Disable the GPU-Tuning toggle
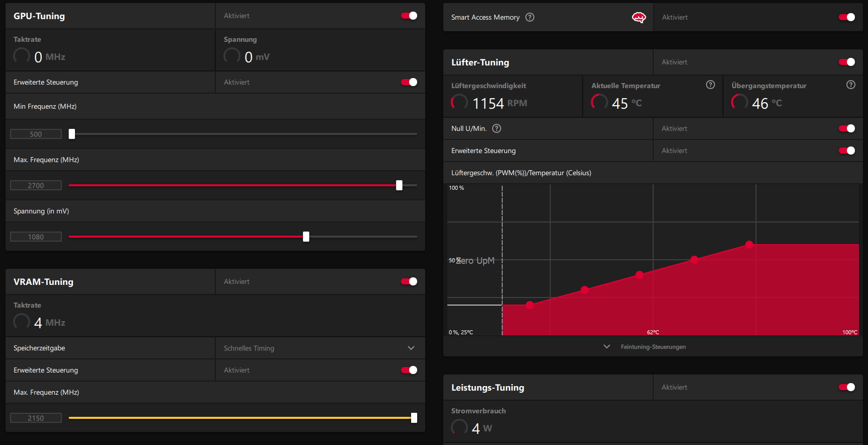 [409, 16]
